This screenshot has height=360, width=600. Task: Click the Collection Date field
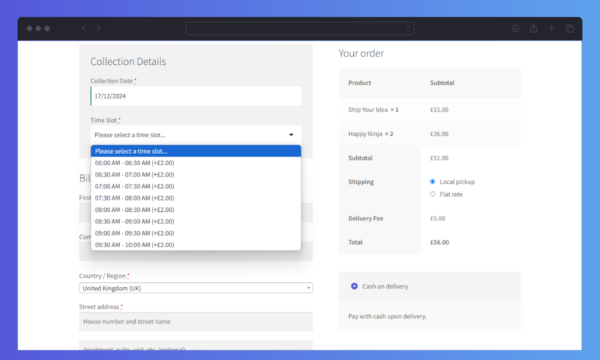[196, 96]
